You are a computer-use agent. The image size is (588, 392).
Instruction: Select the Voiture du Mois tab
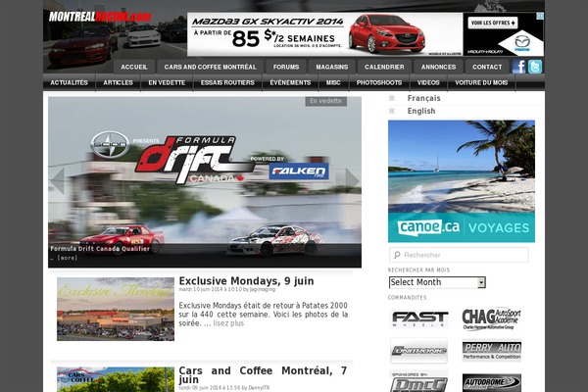point(481,82)
